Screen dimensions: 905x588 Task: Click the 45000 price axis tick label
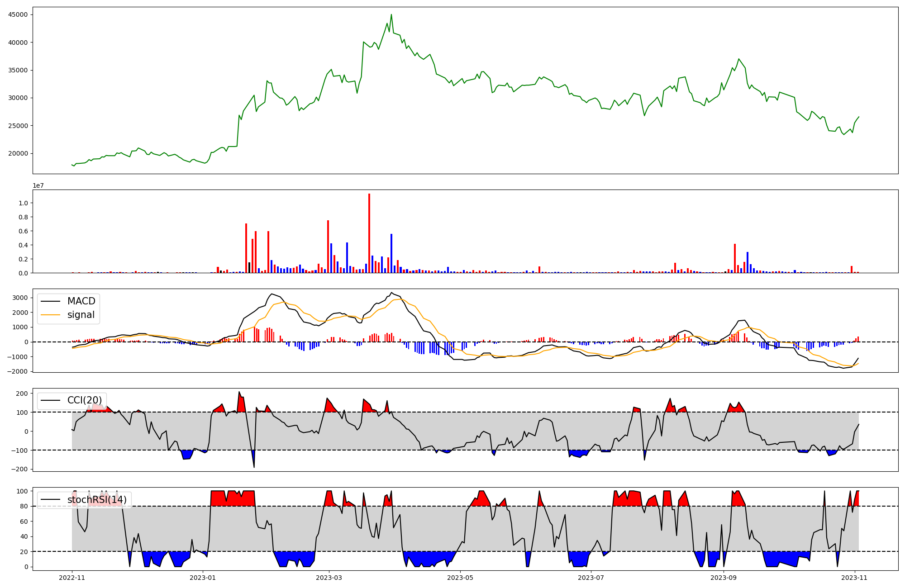(x=18, y=14)
